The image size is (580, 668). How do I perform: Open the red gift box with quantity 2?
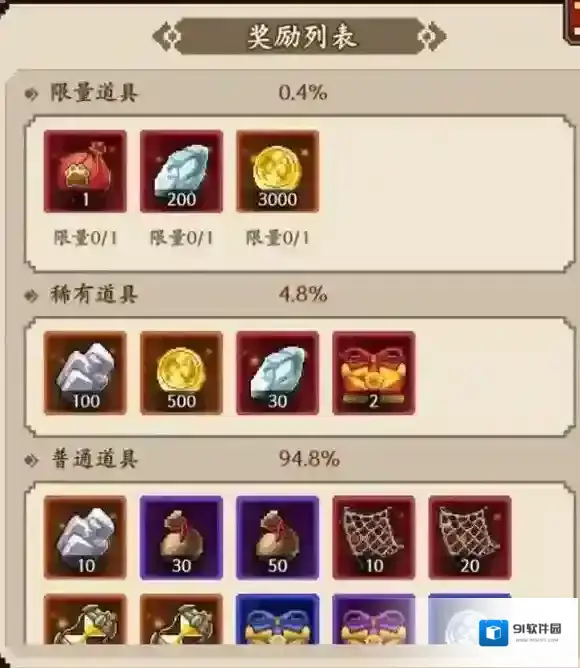(374, 373)
